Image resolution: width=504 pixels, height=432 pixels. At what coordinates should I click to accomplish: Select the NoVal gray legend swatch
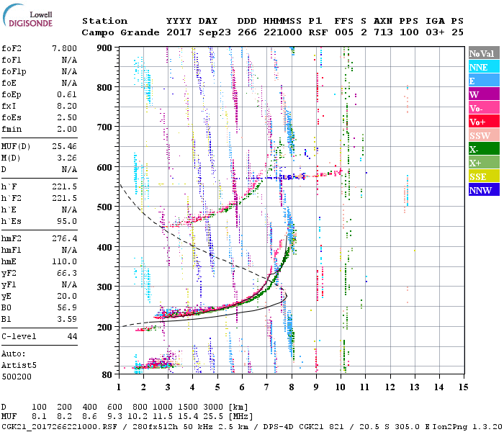(x=484, y=53)
